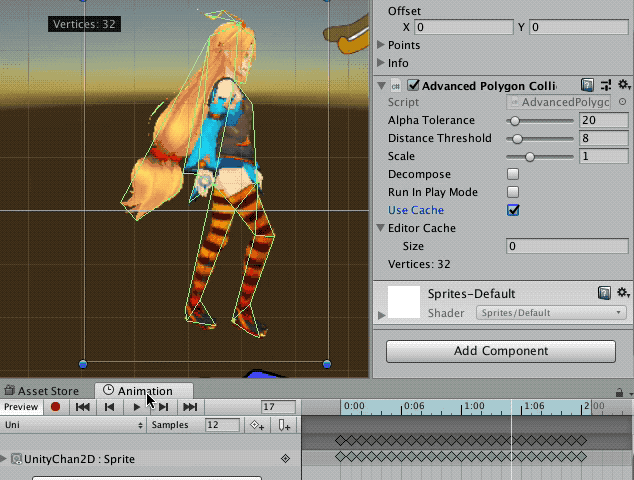The image size is (634, 480).
Task: Collapse the Advanced Polygon Collider component
Action: point(381,86)
